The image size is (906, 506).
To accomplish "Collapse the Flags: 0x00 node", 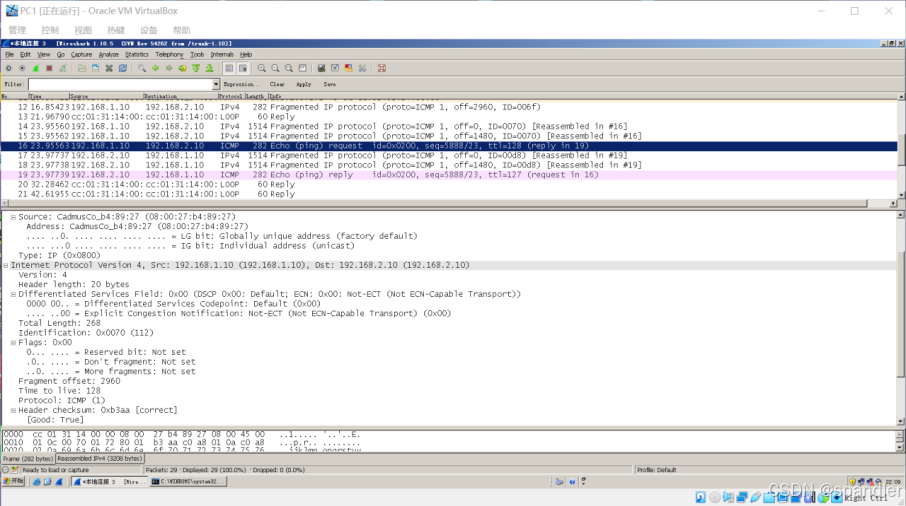I will pos(13,343).
